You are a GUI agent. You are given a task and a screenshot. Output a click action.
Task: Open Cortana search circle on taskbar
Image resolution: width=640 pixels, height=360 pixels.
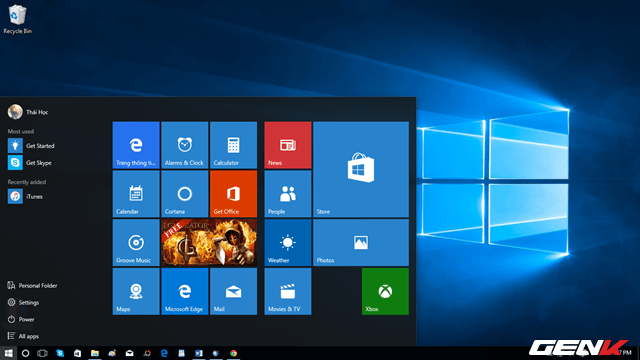(x=25, y=353)
